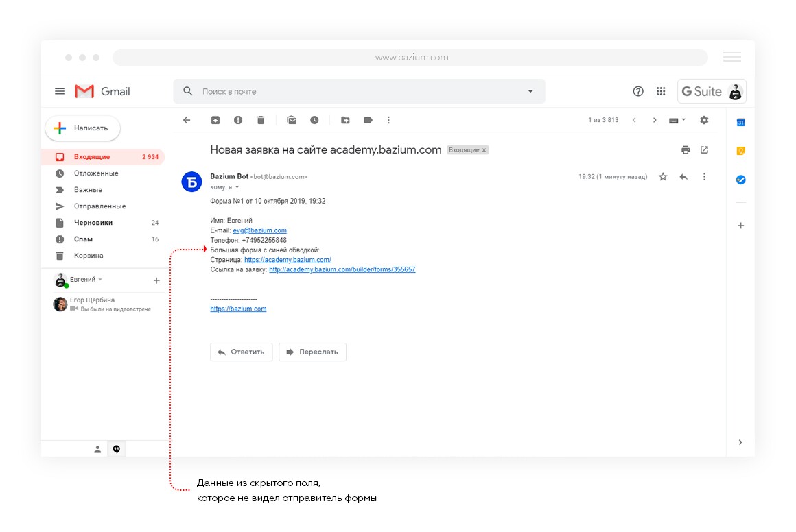Image resolution: width=796 pixels, height=532 pixels.
Task: Move email to a folder
Action: (x=345, y=120)
